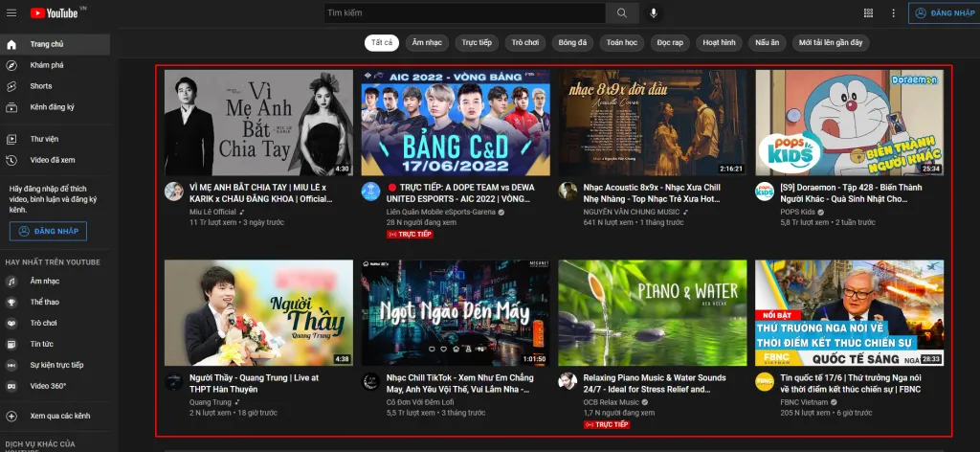The image size is (980, 452).
Task: Click the sidebar ĐĂNG NHẬP button
Action: (48, 231)
